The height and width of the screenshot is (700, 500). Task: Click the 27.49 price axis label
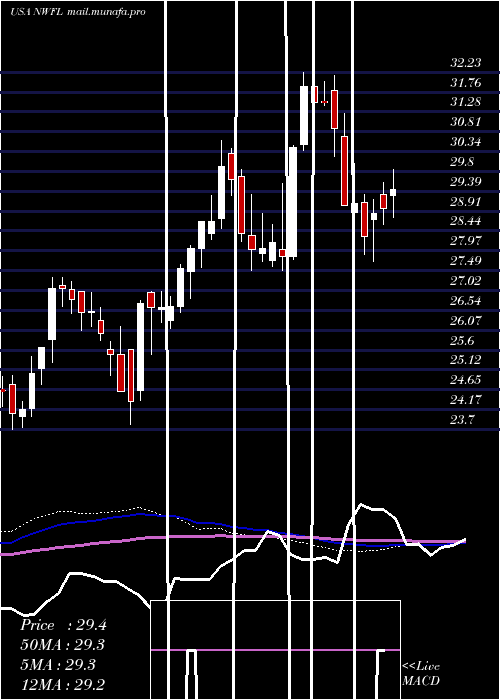(x=466, y=261)
